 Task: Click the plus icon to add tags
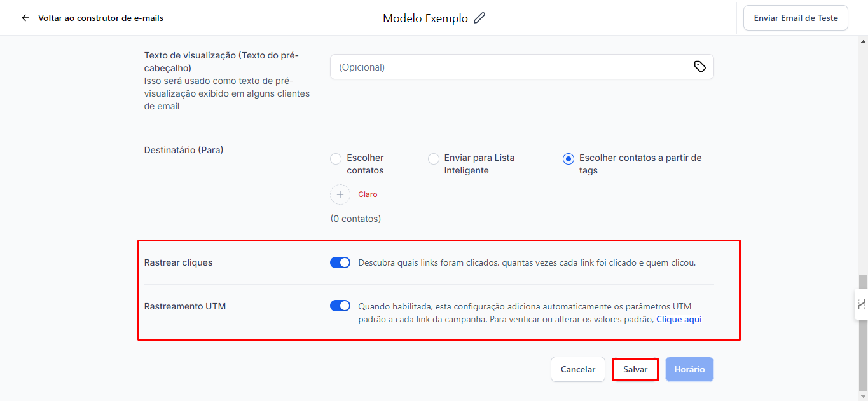click(340, 194)
